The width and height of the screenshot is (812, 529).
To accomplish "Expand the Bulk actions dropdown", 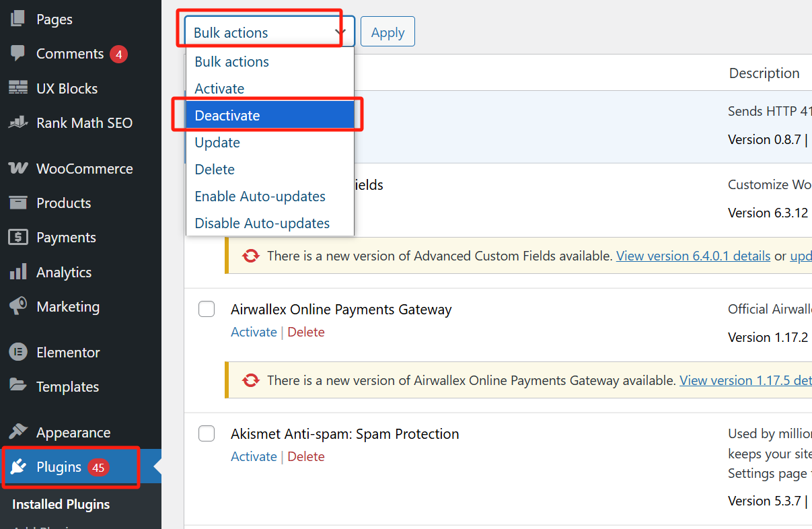I will pyautogui.click(x=269, y=32).
